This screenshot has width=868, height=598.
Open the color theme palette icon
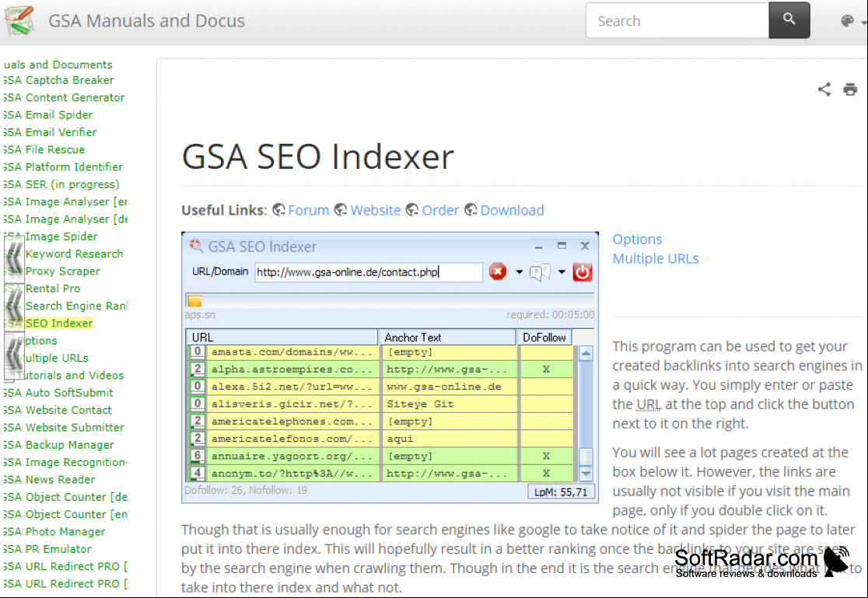pos(847,21)
